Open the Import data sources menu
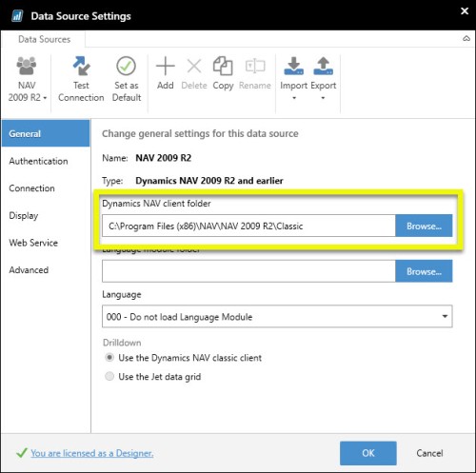Image resolution: width=476 pixels, height=473 pixels. [x=294, y=79]
